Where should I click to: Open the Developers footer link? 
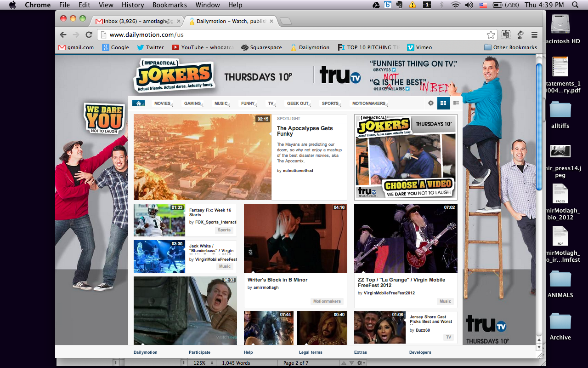(x=420, y=352)
